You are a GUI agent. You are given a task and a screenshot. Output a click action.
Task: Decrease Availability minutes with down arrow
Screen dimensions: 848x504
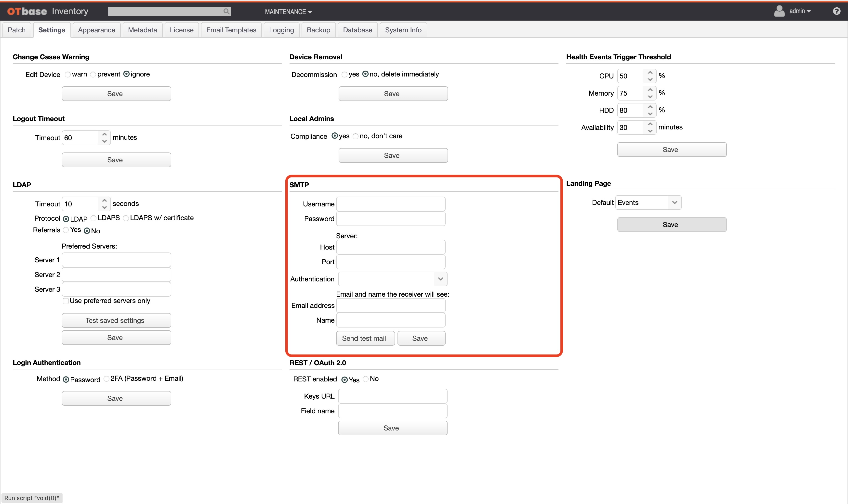click(x=650, y=131)
